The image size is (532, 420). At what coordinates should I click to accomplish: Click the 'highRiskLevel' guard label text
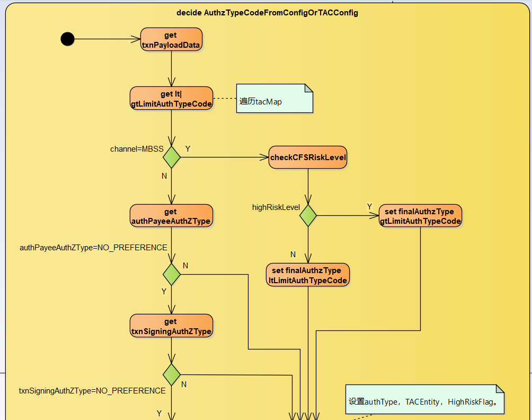[x=276, y=207]
